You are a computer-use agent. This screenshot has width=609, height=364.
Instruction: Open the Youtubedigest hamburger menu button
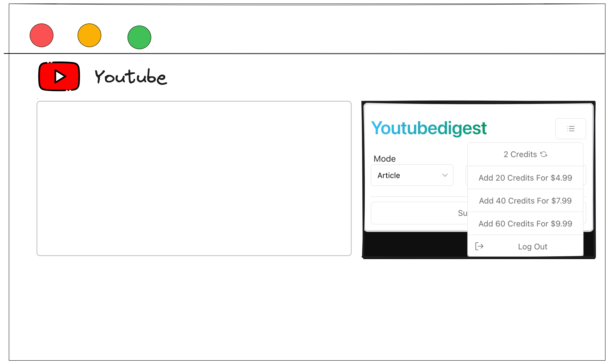click(570, 129)
